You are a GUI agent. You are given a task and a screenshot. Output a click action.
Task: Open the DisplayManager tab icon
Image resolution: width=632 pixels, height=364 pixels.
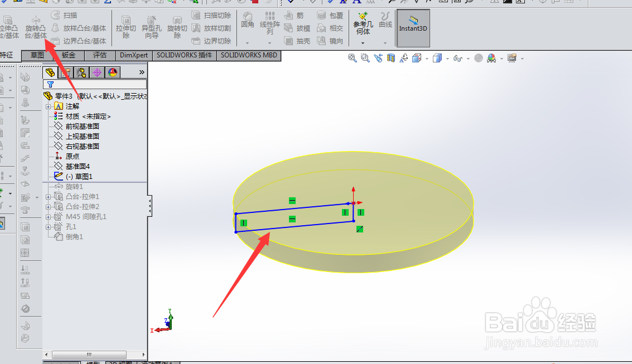point(113,72)
